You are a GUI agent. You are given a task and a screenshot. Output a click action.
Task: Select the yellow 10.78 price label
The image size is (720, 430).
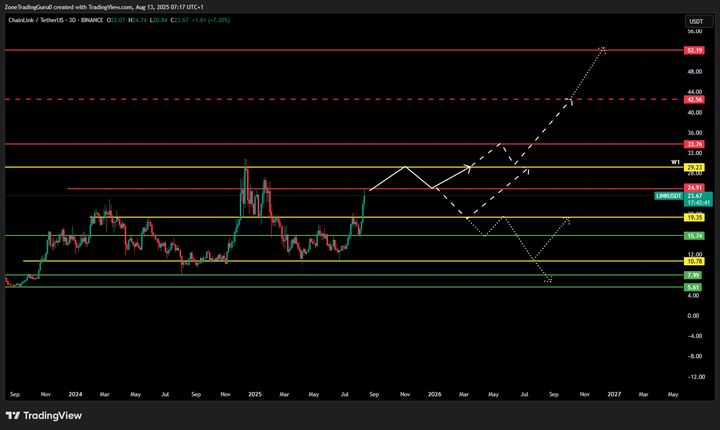pyautogui.click(x=695, y=261)
